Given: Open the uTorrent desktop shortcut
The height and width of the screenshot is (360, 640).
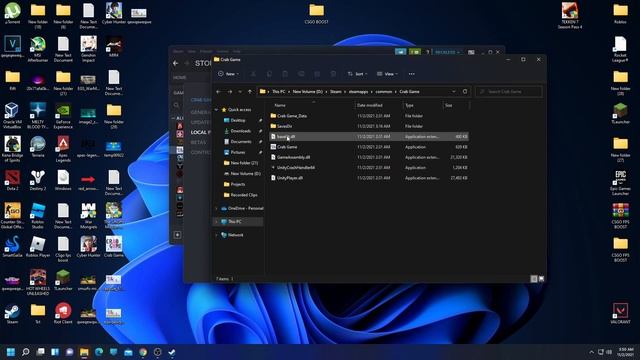Looking at the screenshot, I should (x=13, y=13).
